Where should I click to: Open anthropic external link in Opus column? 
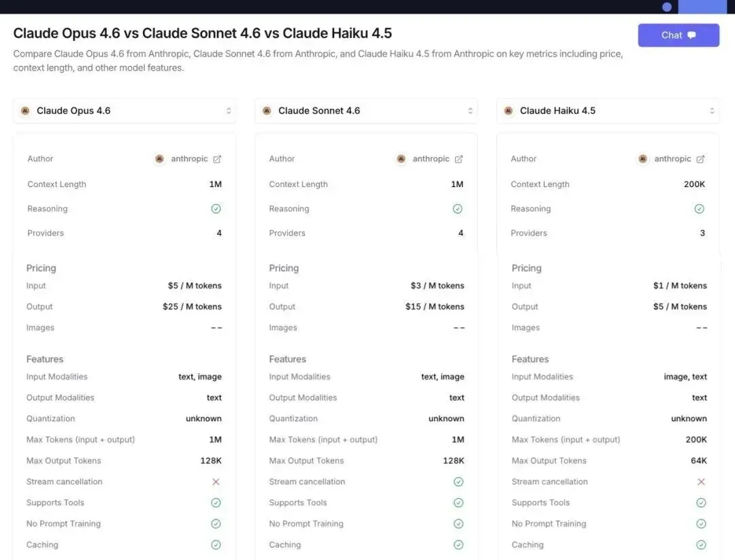point(217,159)
